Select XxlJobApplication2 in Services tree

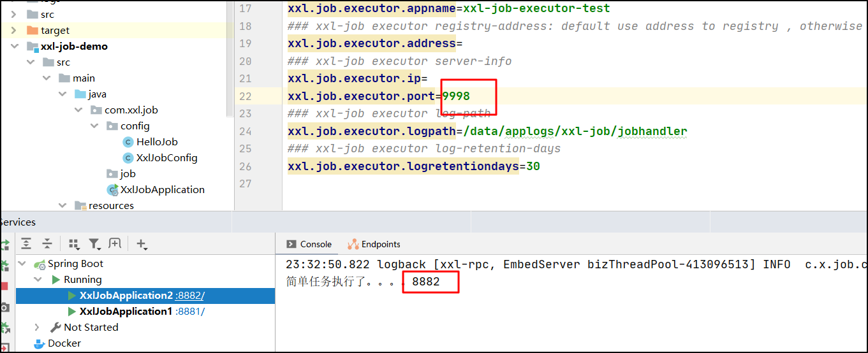(x=126, y=296)
